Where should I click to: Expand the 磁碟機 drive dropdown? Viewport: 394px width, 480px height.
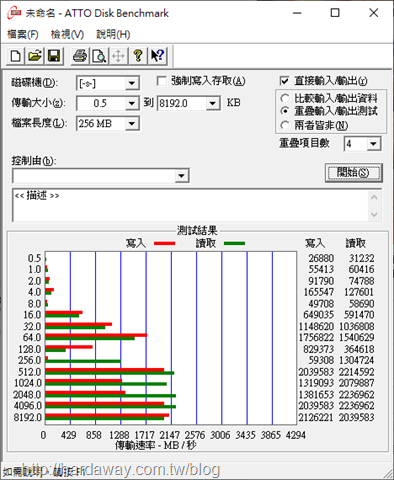[132, 83]
